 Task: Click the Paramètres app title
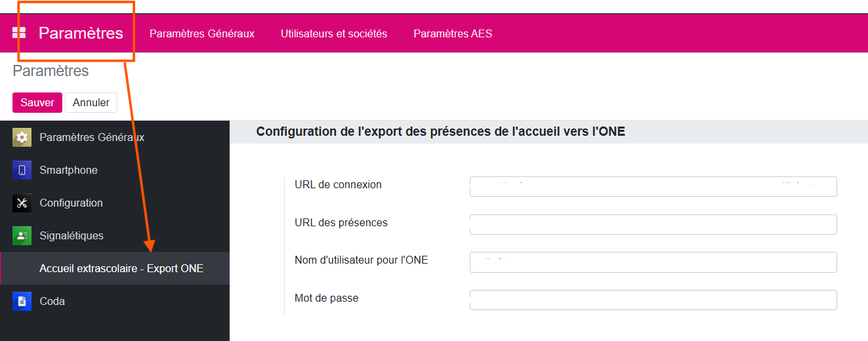(x=81, y=33)
